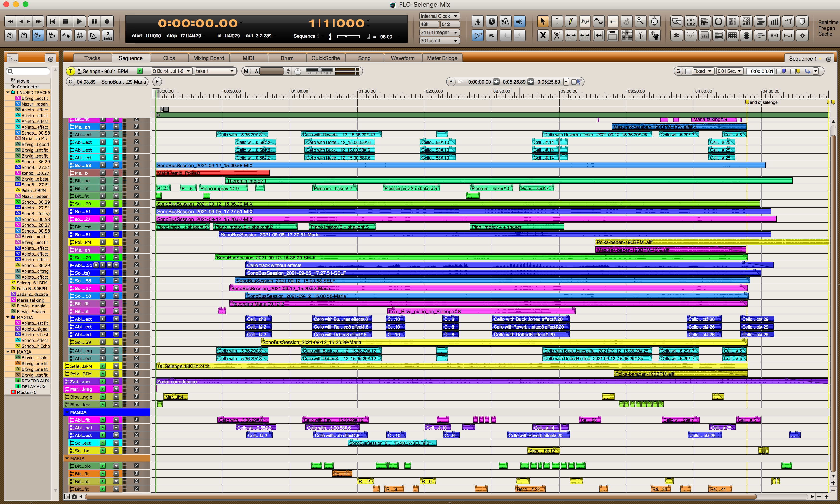Click the E button below track info
840x504 pixels.
pyautogui.click(x=157, y=82)
